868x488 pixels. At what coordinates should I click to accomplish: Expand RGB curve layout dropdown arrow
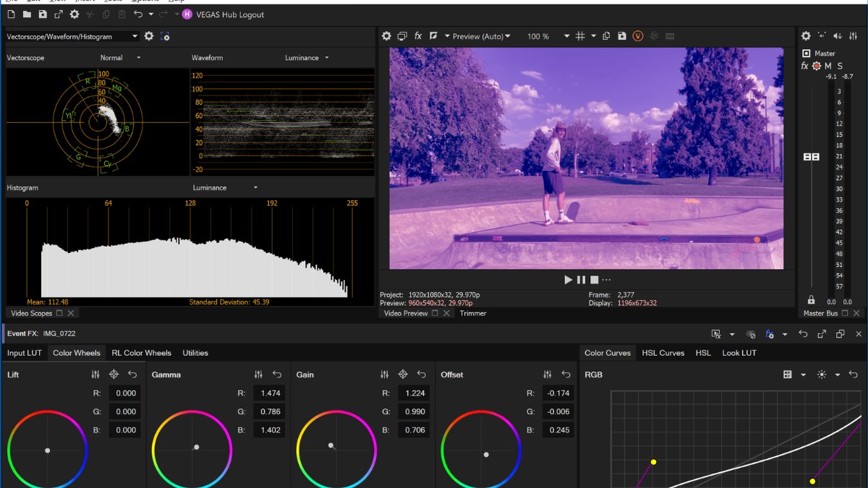(803, 375)
